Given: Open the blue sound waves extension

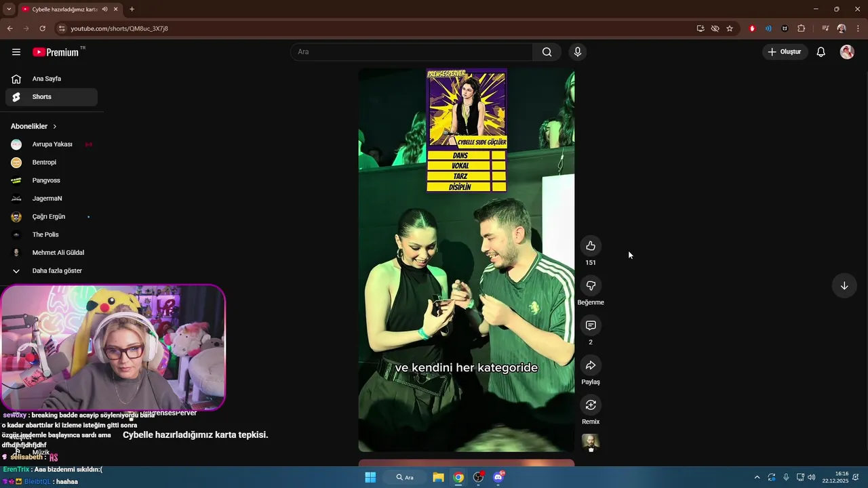Looking at the screenshot, I should click(768, 28).
